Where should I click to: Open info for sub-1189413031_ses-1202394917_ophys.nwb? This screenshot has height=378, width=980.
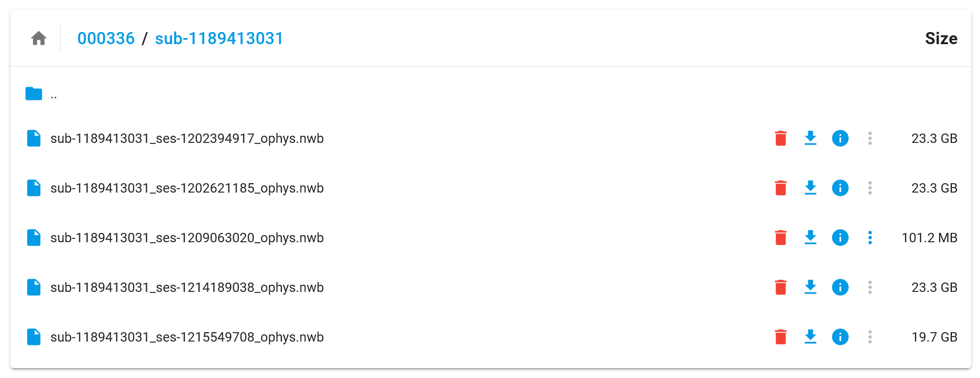[840, 138]
